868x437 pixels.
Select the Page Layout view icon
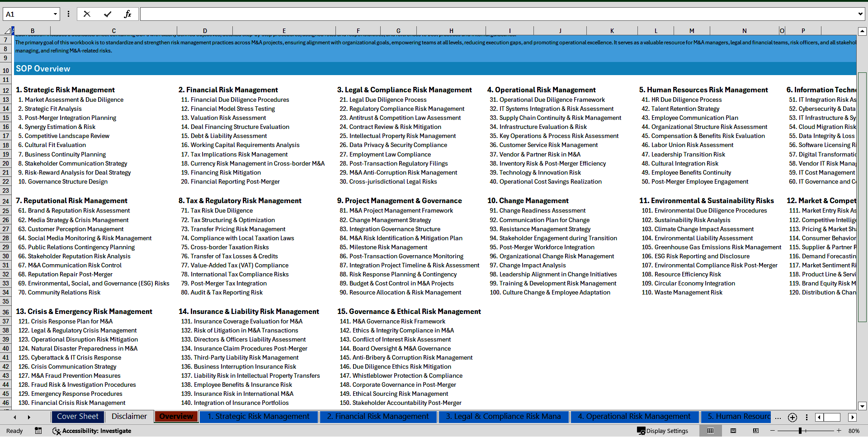point(733,431)
